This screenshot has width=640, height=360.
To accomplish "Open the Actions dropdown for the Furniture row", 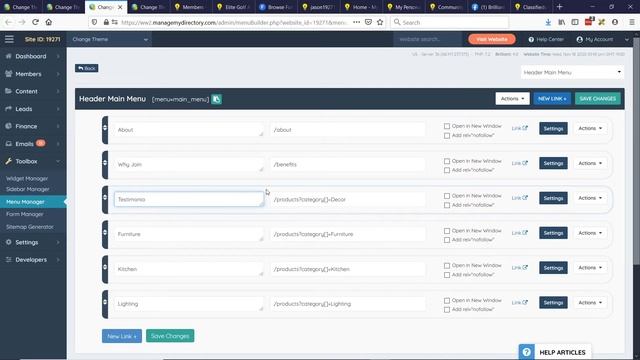I will pos(590,233).
